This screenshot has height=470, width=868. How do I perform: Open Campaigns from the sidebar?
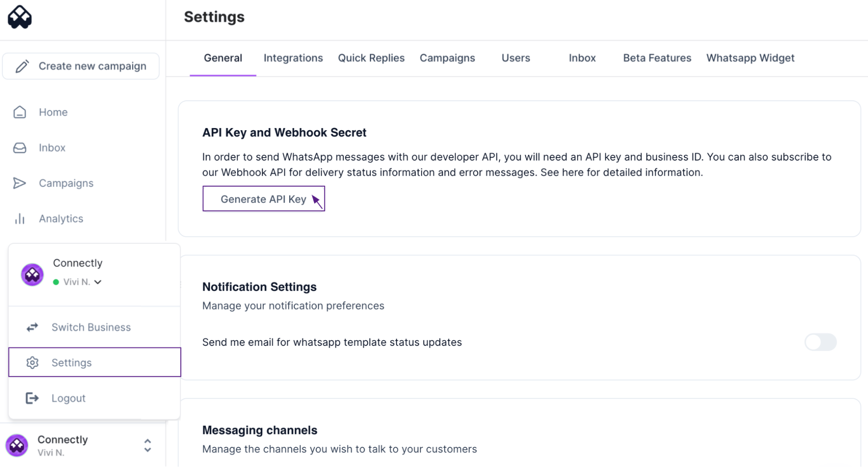(66, 184)
